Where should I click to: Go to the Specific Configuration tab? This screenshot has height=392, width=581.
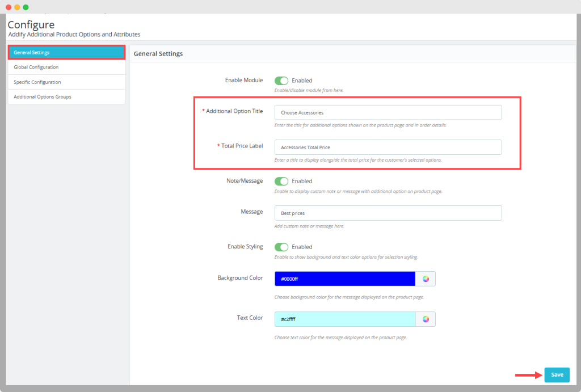coord(66,82)
